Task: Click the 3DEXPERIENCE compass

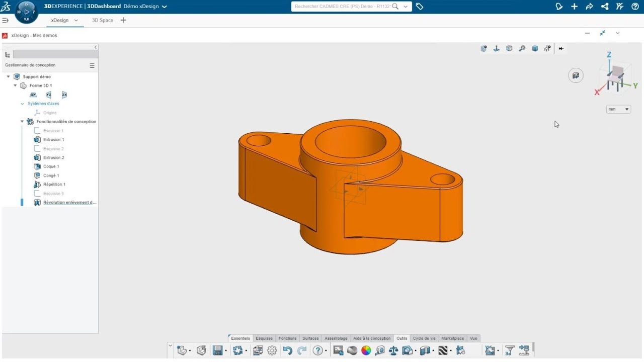Action: click(x=26, y=12)
